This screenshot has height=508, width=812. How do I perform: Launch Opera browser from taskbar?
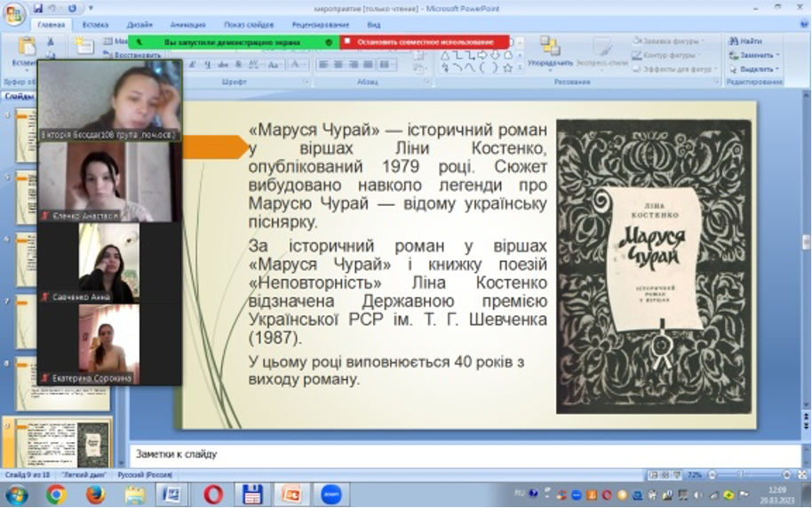point(212,494)
